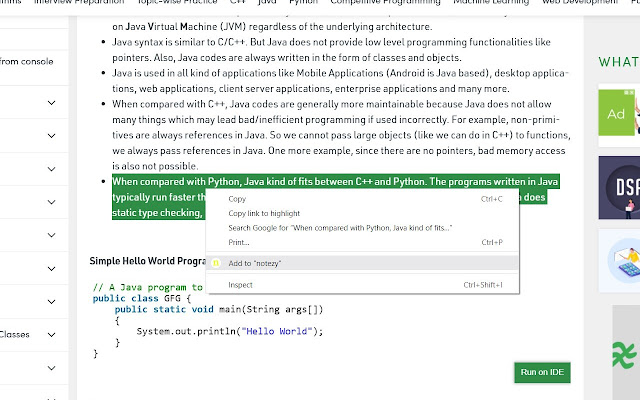640x400 pixels.
Task: Click the Run on IDE button
Action: [542, 372]
